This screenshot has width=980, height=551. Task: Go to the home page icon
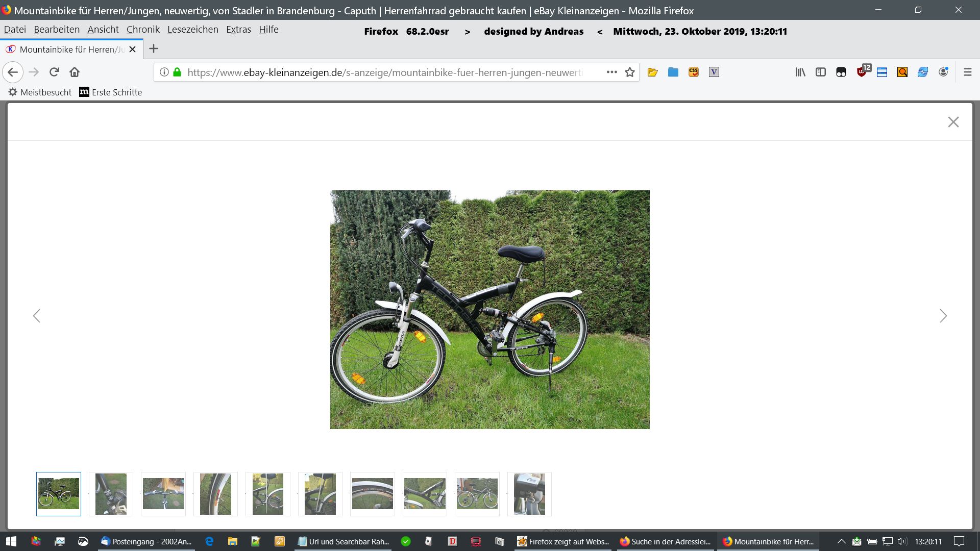click(x=75, y=72)
